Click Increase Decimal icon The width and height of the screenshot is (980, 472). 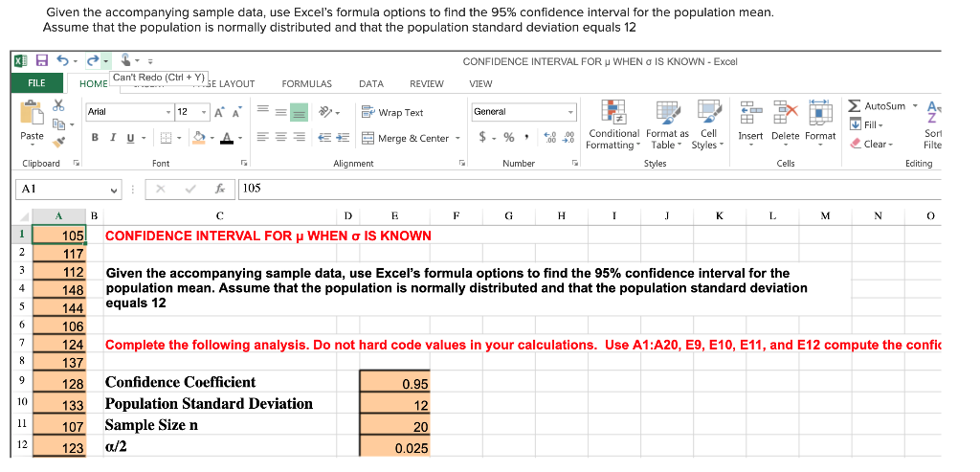[550, 138]
